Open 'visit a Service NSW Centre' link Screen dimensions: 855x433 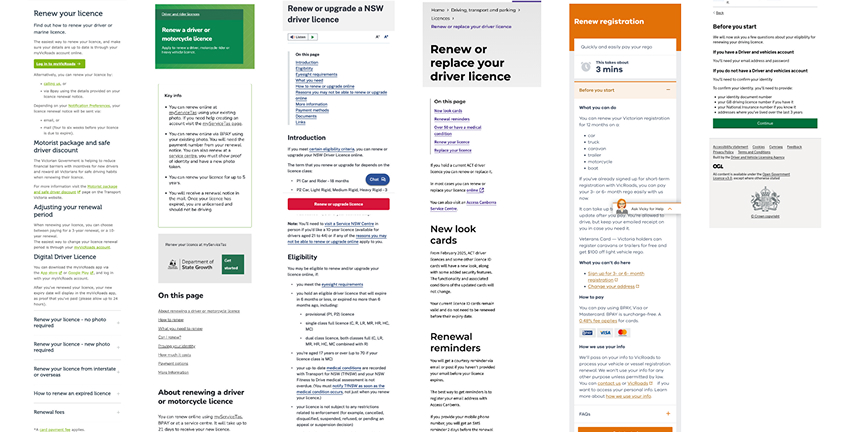click(x=349, y=224)
